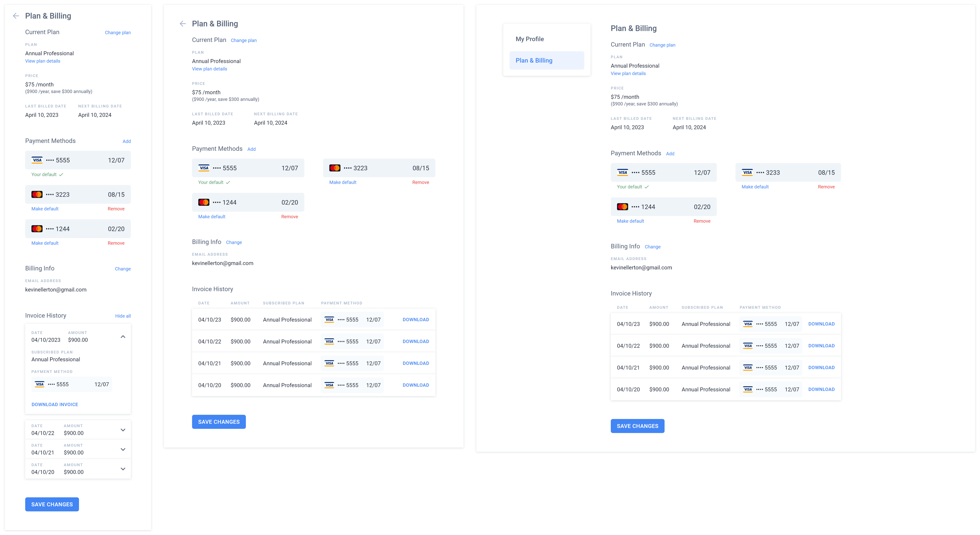Click back arrow in mobile Plan & Billing header

pos(16,16)
